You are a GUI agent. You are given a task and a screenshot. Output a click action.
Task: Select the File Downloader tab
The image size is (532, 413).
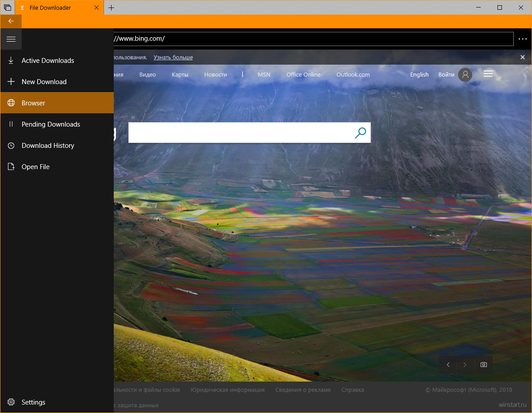click(x=59, y=8)
